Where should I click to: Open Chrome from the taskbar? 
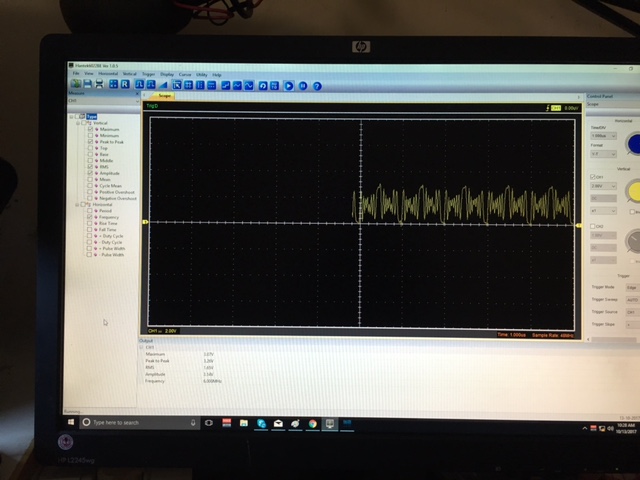313,424
